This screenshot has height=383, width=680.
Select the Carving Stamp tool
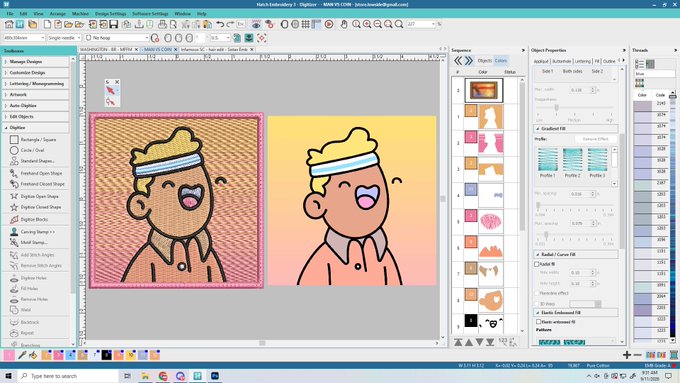tap(37, 232)
